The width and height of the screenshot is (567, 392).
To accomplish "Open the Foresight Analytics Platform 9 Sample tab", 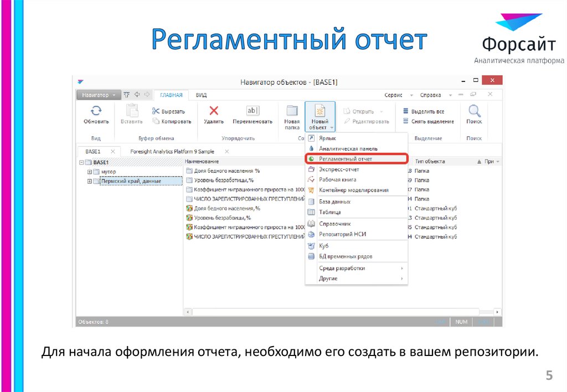I will click(173, 151).
